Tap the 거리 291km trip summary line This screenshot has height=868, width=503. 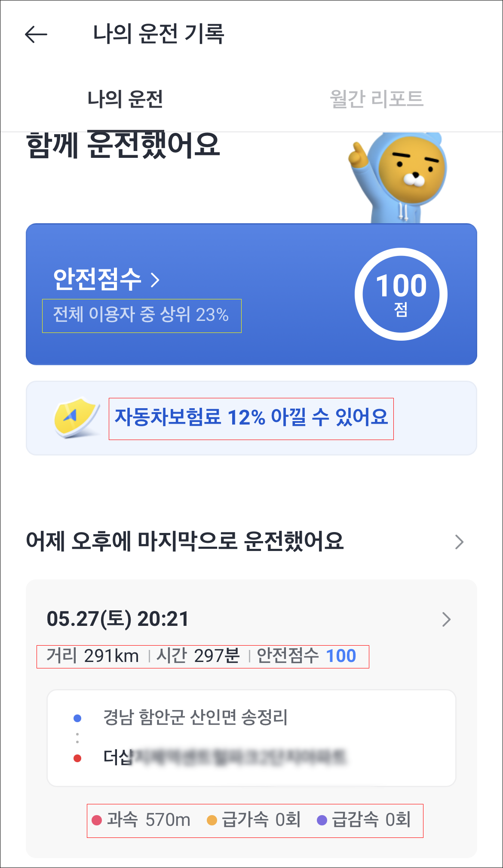click(x=202, y=656)
